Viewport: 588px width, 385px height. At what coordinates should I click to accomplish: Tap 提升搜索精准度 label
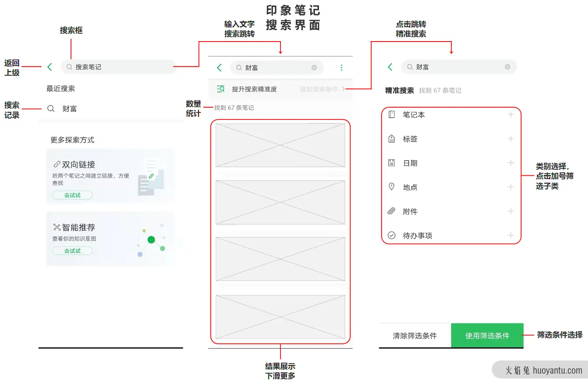[x=254, y=89]
